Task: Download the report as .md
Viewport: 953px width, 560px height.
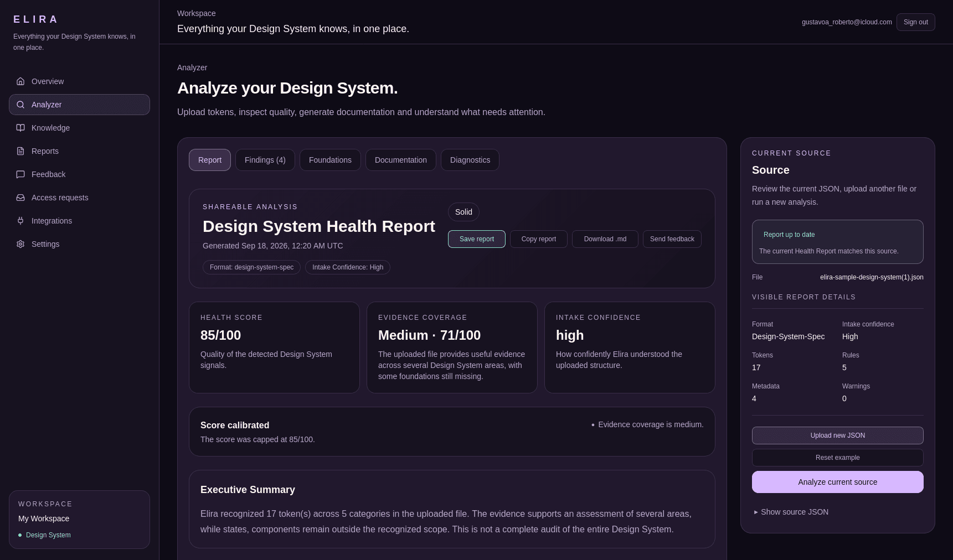Action: click(605, 239)
